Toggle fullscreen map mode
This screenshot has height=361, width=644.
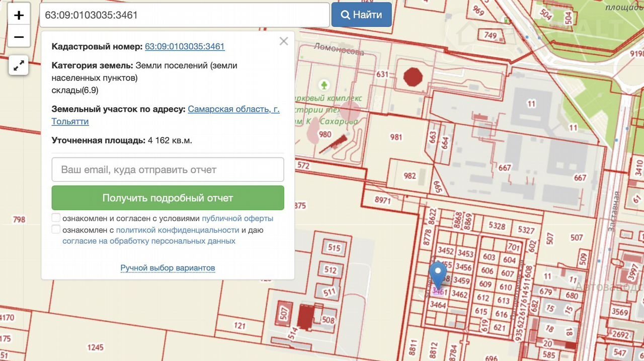(19, 65)
